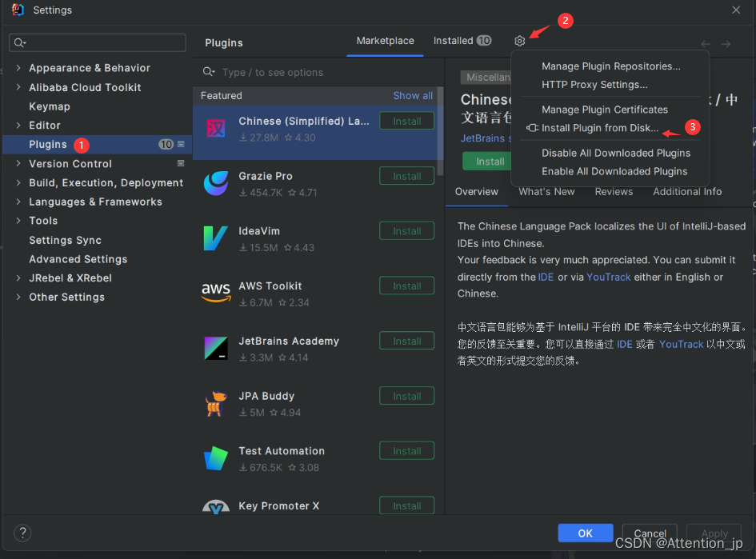Click the magnifier in the settings search box
The width and height of the screenshot is (756, 559).
click(16, 42)
